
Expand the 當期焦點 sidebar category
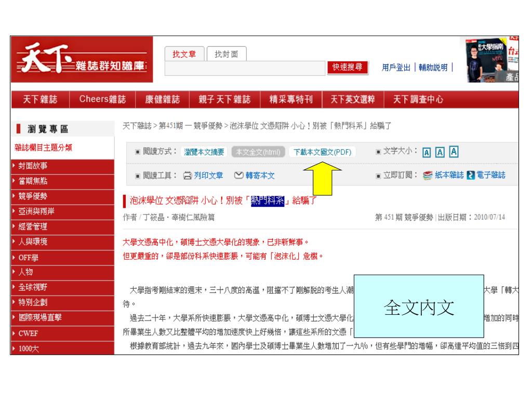(62, 181)
